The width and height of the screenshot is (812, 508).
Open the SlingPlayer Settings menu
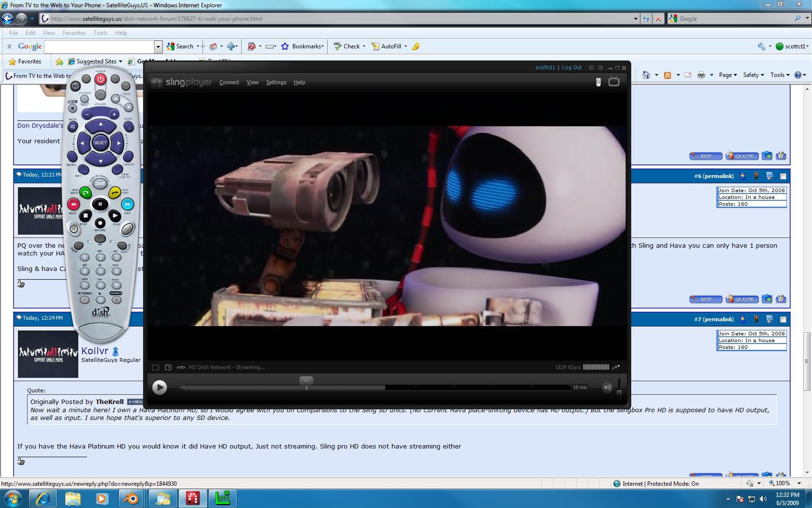point(276,82)
